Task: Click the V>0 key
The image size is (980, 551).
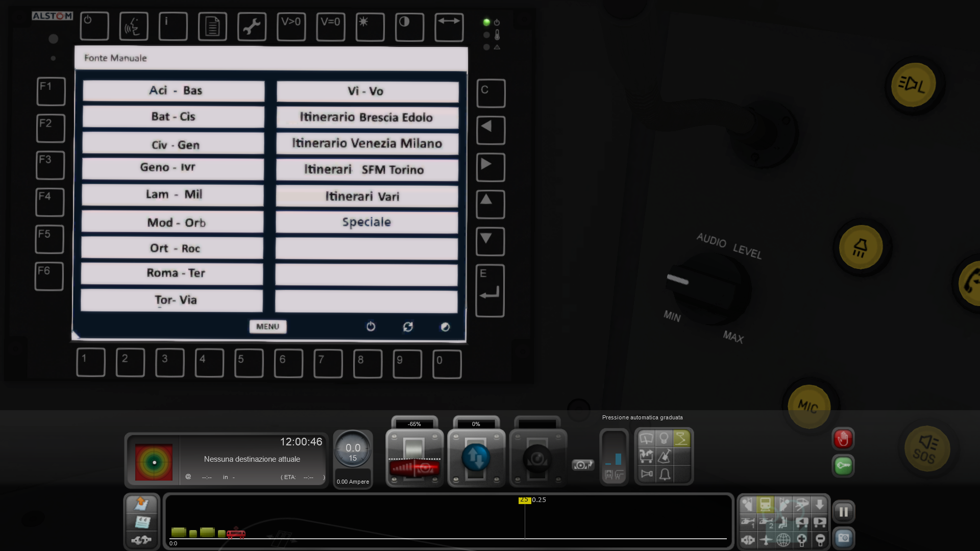Action: tap(291, 26)
